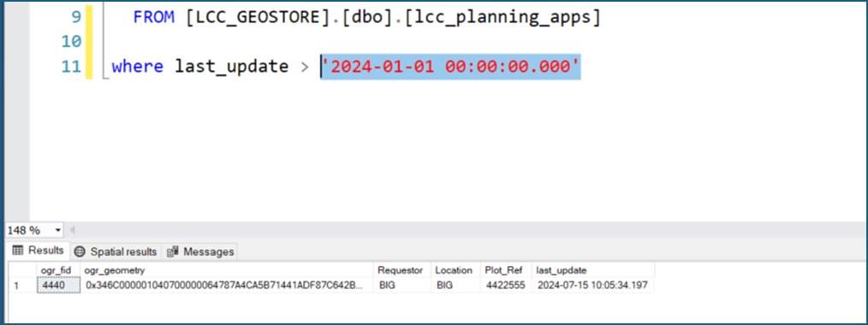Screen dimensions: 868x325
Task: Click the last_update cell 2024-07-15 10:05:34.197
Action: pyautogui.click(x=592, y=286)
